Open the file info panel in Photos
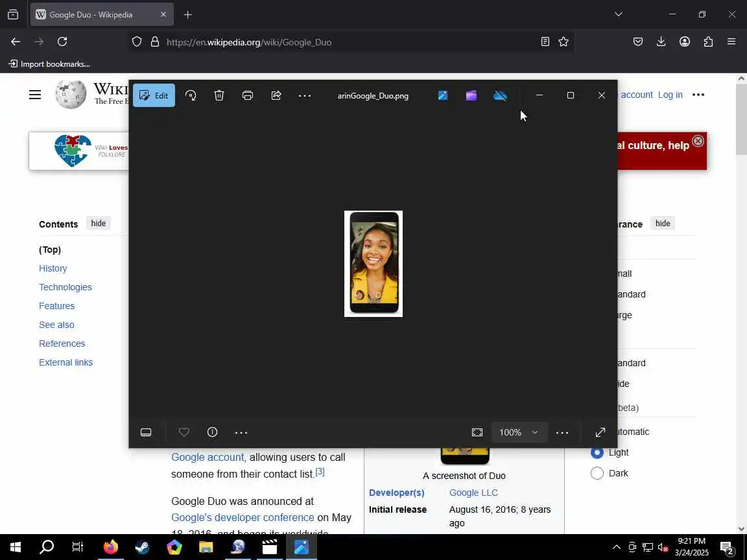747x560 pixels. tap(213, 432)
